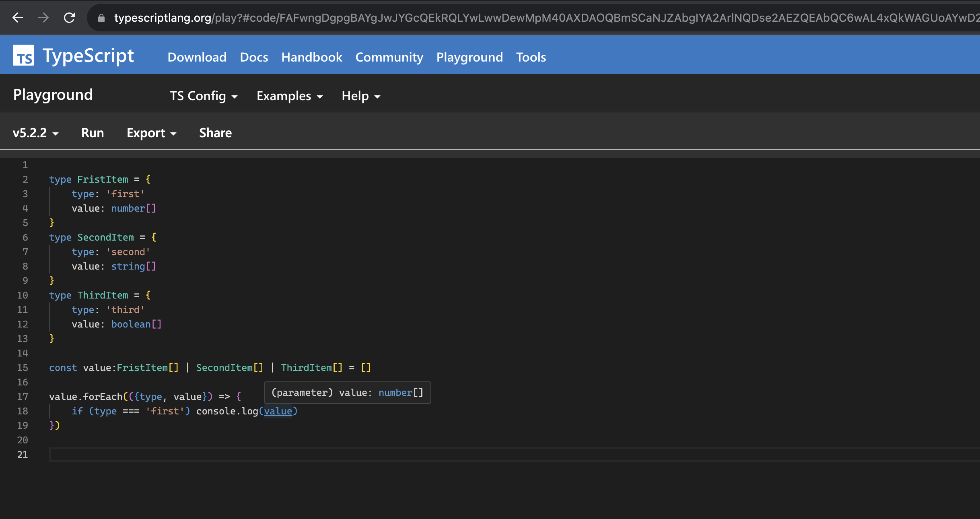This screenshot has height=519, width=980.
Task: Navigate to Docs
Action: 253,57
